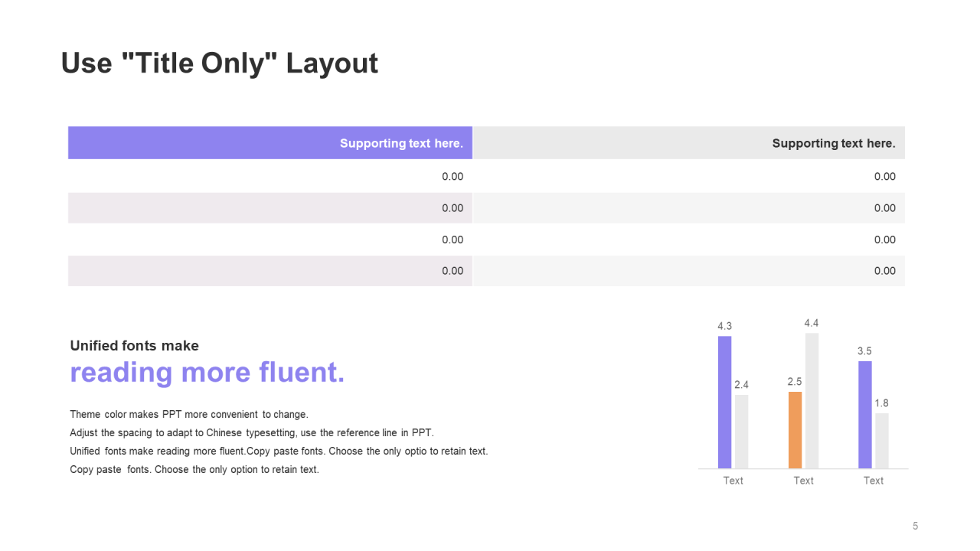Select the last-row 0.00 in right column
980x551 pixels.
point(884,271)
